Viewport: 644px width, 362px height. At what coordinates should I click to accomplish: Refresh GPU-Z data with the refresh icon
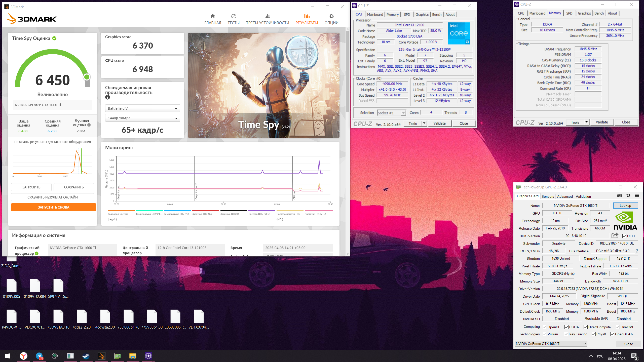(628, 195)
